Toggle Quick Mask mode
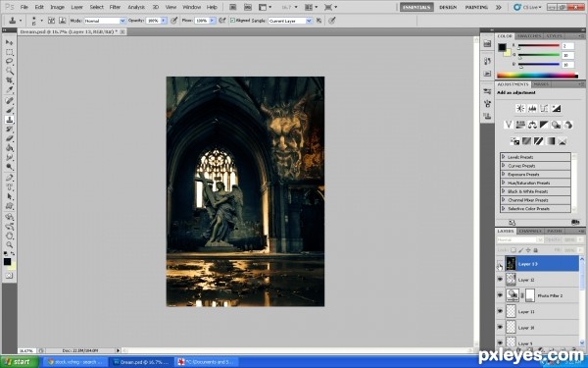The height and width of the screenshot is (368, 588). point(10,276)
